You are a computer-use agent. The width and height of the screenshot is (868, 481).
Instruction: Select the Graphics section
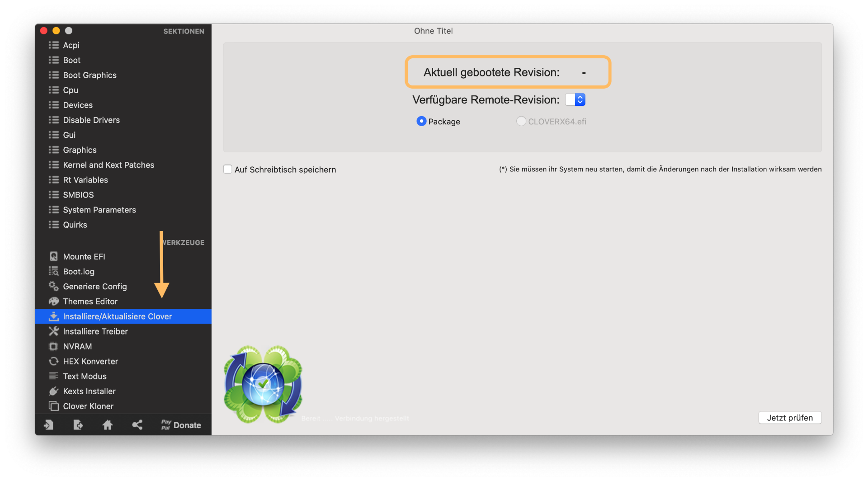[123, 150]
